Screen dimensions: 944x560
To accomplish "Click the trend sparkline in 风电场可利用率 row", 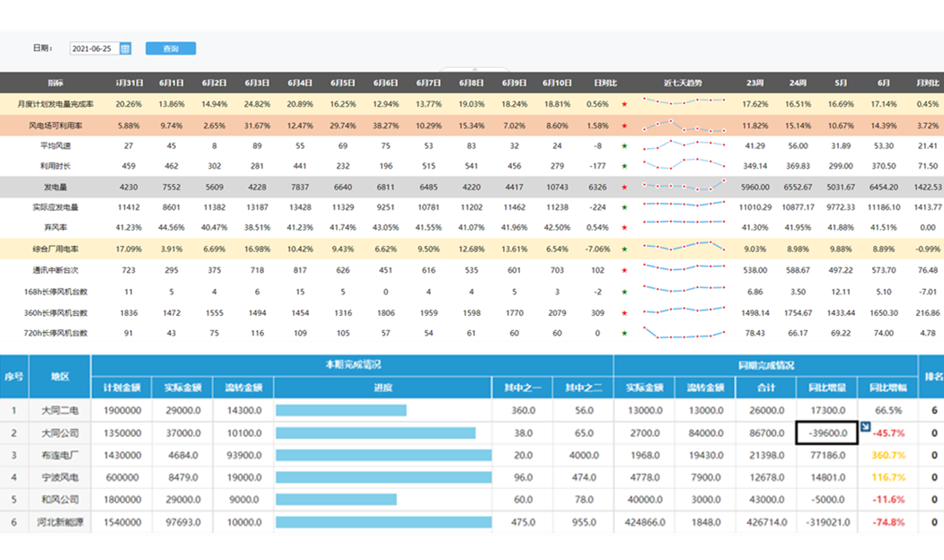I will pos(683,125).
